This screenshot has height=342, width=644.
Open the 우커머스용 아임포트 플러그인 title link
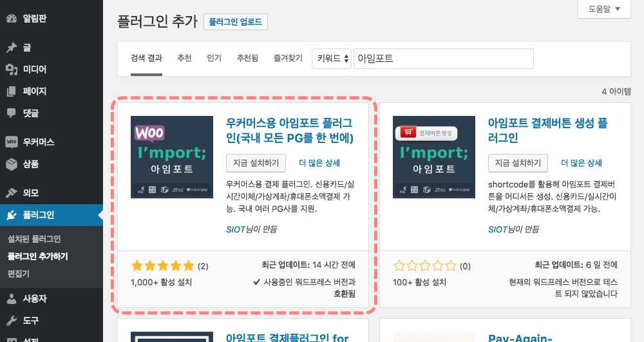(289, 130)
